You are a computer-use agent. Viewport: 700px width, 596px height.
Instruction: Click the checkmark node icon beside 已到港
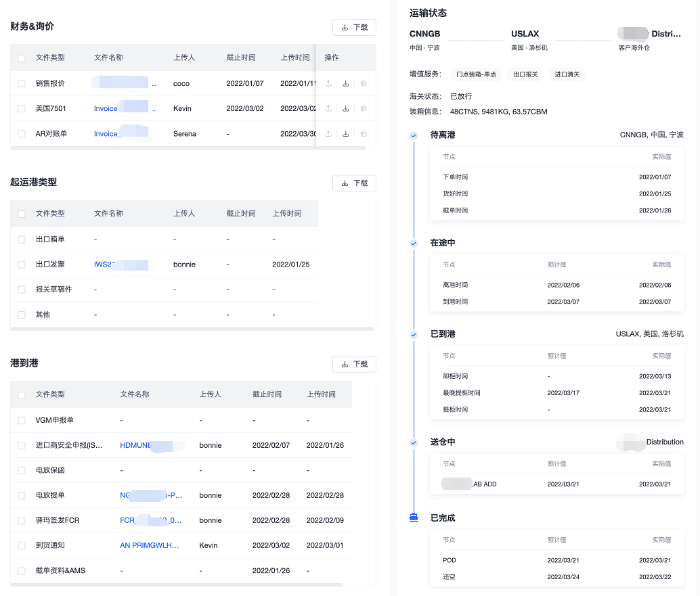click(414, 334)
